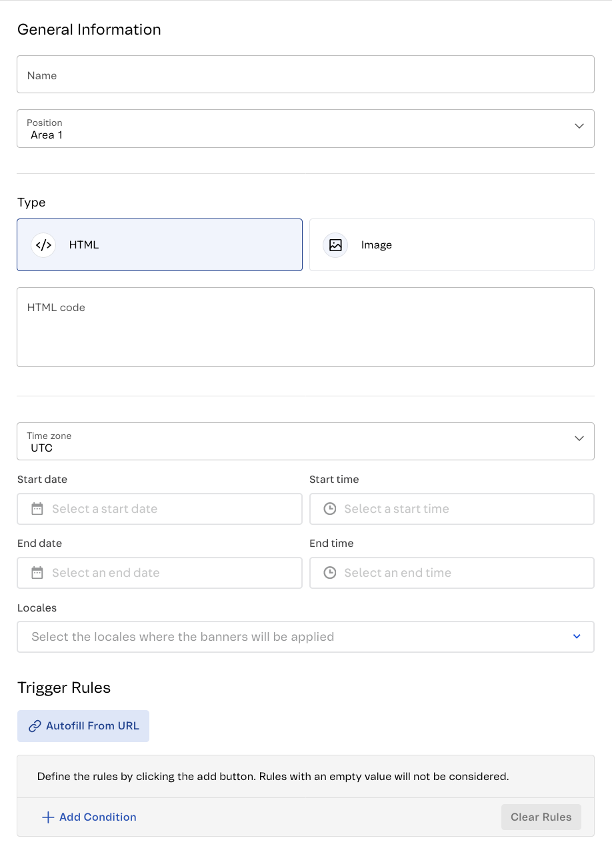Open the Time zone dropdown
The width and height of the screenshot is (612, 868).
305,441
